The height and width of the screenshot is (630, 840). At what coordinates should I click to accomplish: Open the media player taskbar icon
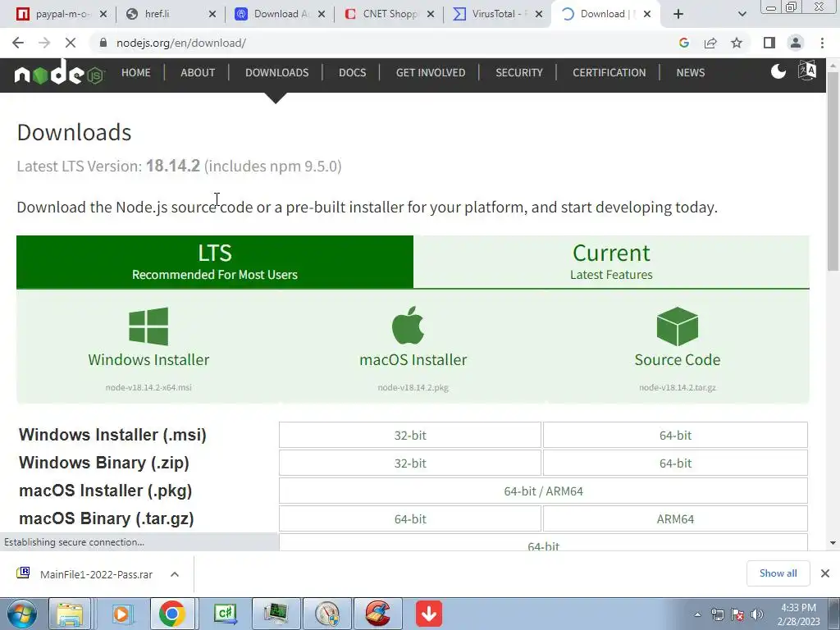pyautogui.click(x=121, y=614)
